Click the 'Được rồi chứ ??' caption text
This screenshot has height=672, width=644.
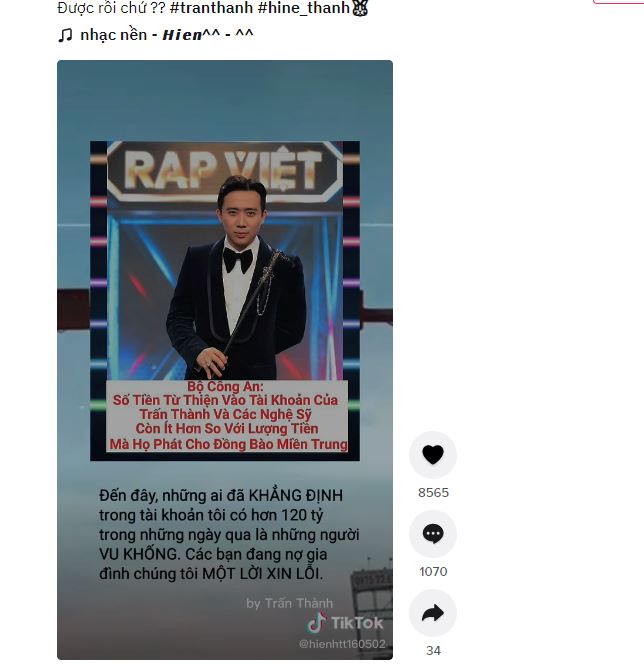point(111,8)
